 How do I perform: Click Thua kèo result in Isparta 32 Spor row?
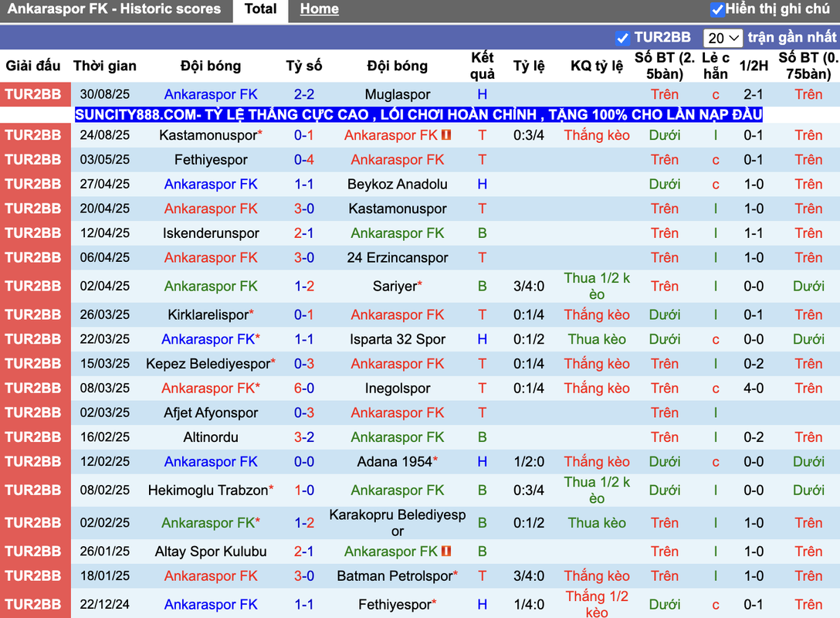[x=597, y=339]
